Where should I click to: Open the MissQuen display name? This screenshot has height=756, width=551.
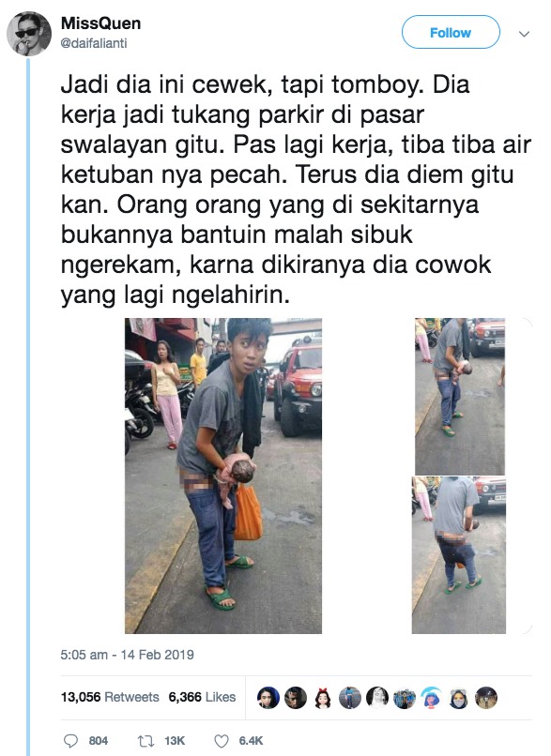point(100,23)
